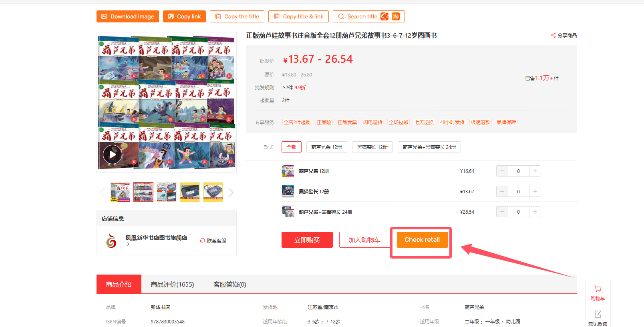Click the product title text
Screen dimensions: 644x327
(x=341, y=35)
